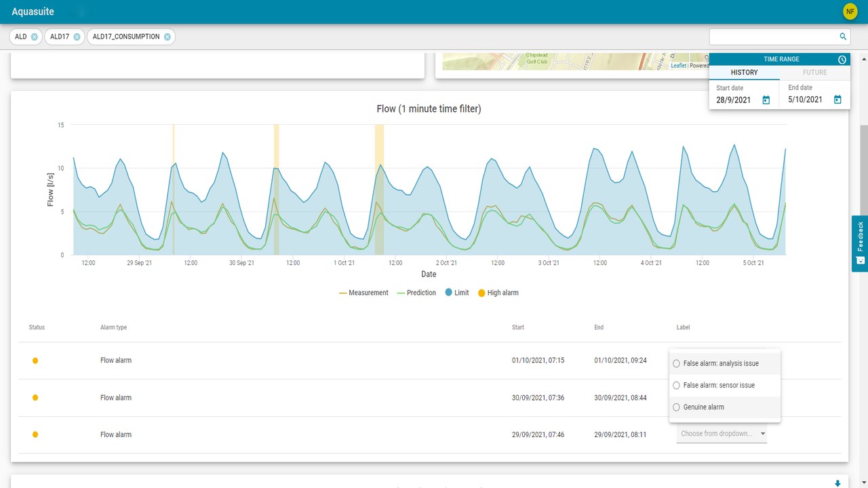This screenshot has height=488, width=868.
Task: Click the search magnifier icon
Action: (843, 37)
